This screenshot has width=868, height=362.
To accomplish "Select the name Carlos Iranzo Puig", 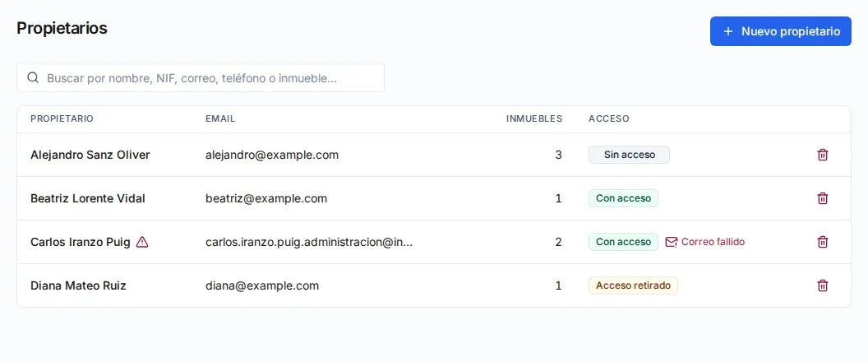I will (x=81, y=242).
